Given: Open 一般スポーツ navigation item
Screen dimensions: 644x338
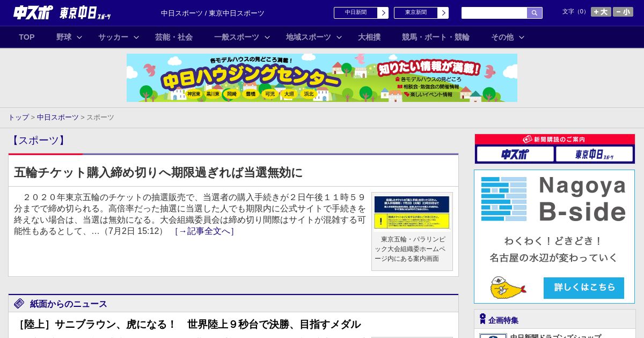Looking at the screenshot, I should tap(237, 37).
